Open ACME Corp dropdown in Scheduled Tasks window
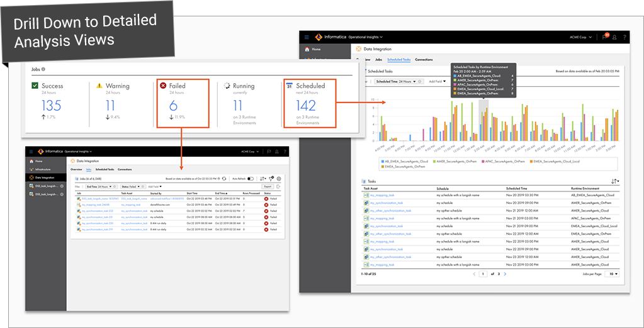Viewport: 644px width, 328px height. [581, 37]
